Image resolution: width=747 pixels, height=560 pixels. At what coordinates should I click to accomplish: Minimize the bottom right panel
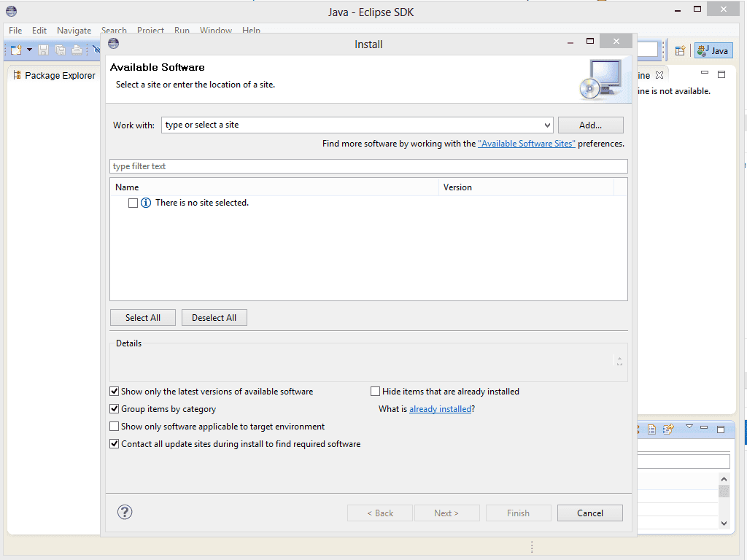point(704,427)
